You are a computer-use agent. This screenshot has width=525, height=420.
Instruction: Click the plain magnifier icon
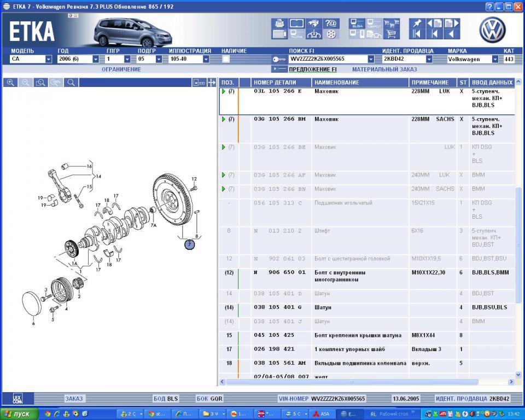71,83
